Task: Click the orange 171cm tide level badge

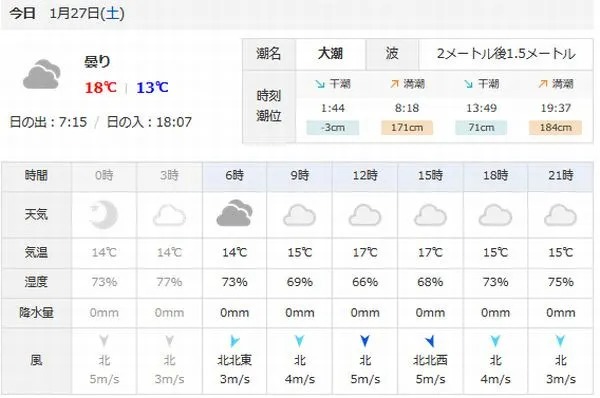Action: click(407, 127)
